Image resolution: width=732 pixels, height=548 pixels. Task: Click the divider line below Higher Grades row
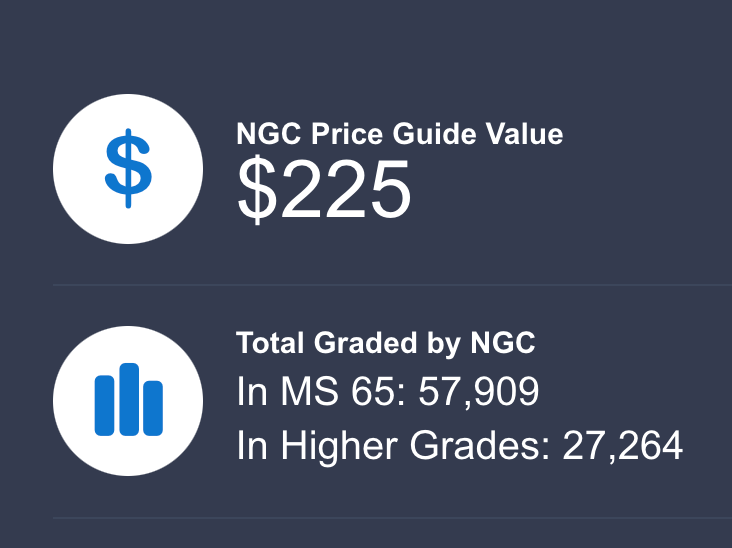[x=392, y=518]
